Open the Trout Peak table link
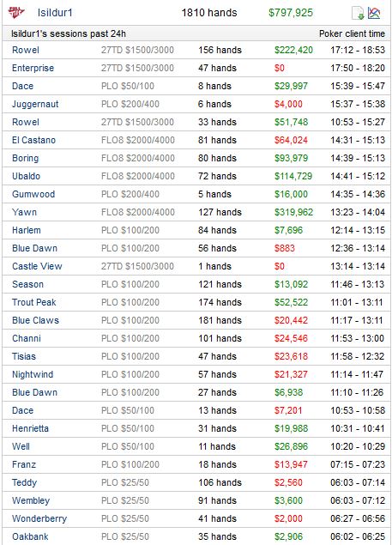This screenshot has height=545, width=392. pos(34,302)
